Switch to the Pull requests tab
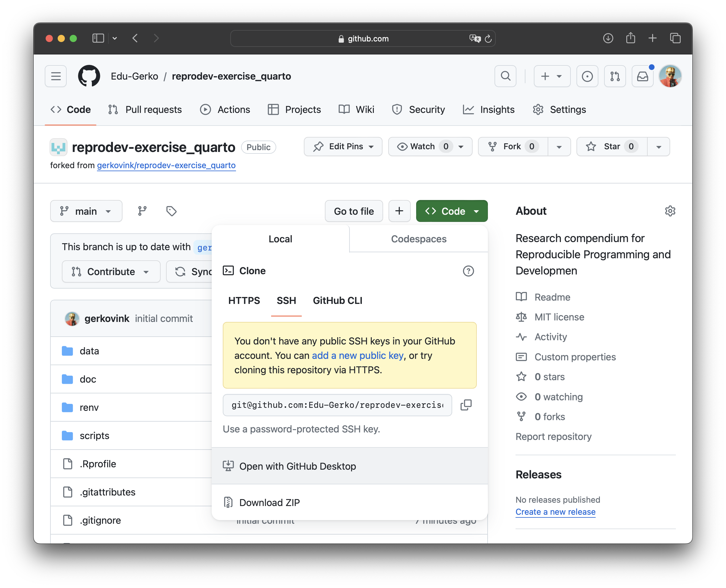 (145, 110)
